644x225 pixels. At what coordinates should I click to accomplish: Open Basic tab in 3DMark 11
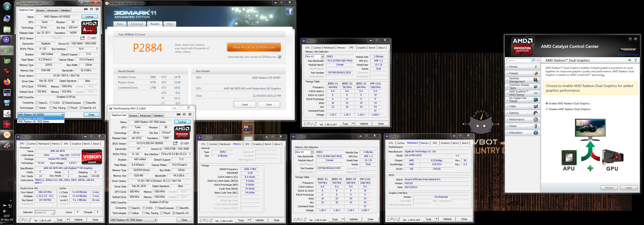(120, 24)
